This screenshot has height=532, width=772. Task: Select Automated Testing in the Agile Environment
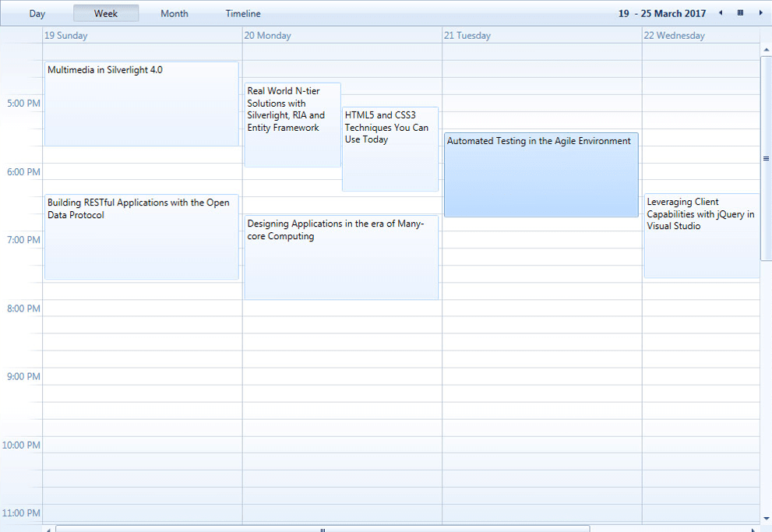click(x=541, y=174)
